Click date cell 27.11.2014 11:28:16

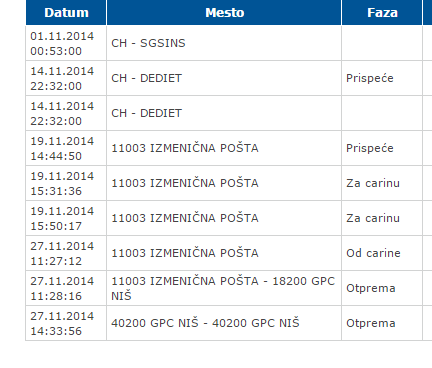66,288
